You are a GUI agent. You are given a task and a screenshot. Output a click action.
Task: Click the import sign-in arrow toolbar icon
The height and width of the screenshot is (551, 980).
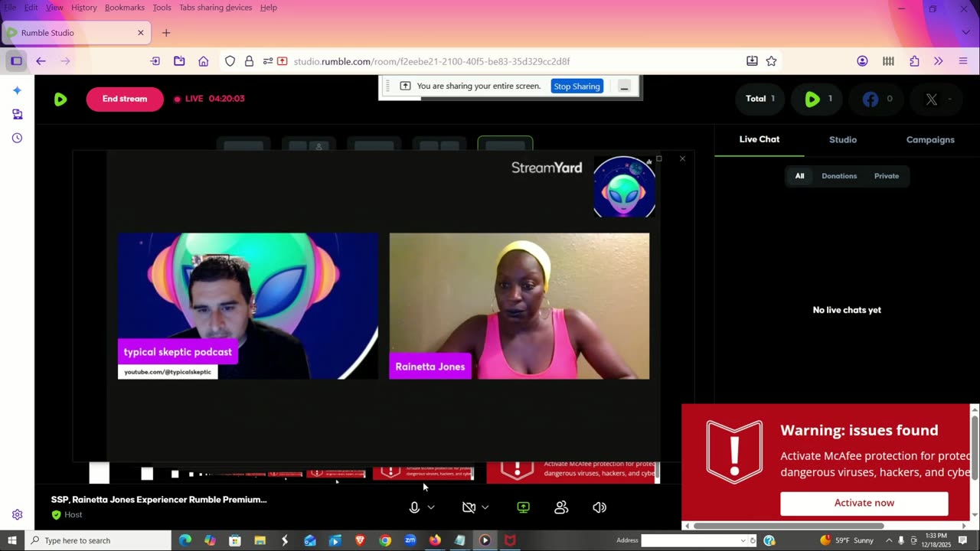click(155, 61)
